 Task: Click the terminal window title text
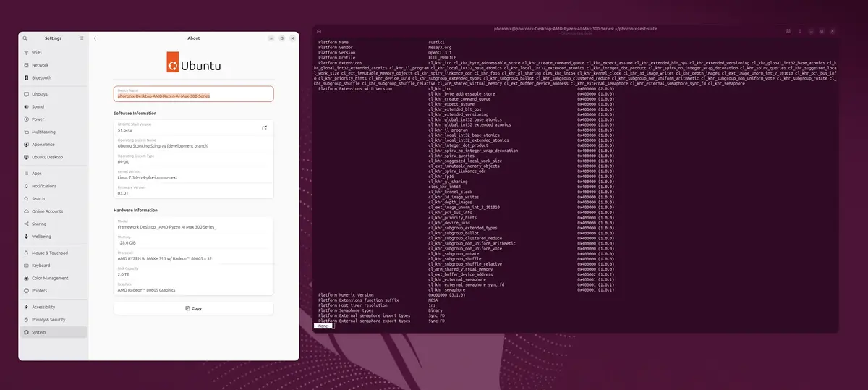[575, 29]
